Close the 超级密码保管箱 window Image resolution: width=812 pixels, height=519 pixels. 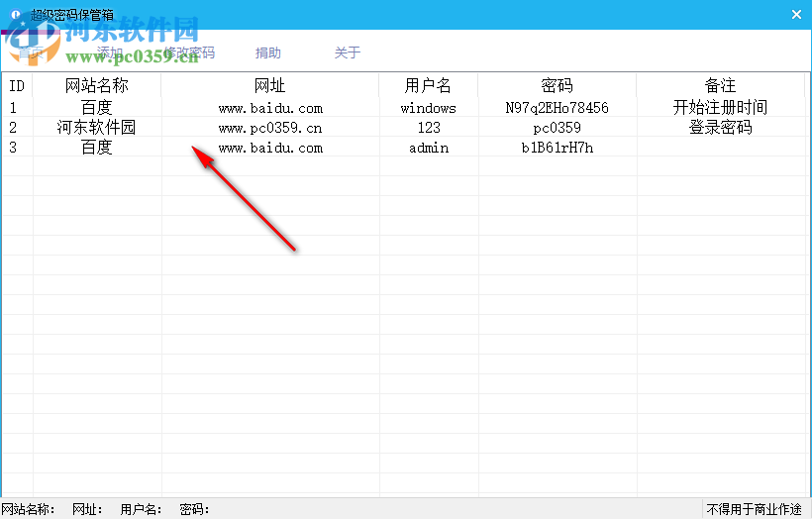pyautogui.click(x=796, y=15)
